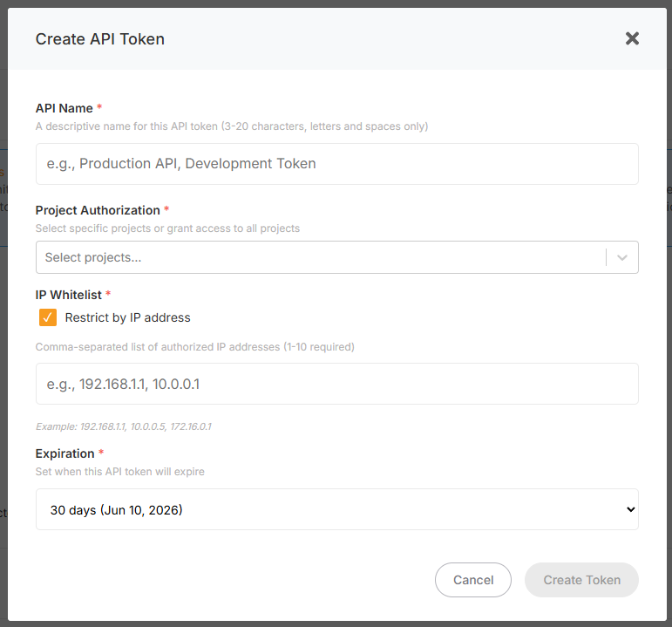The width and height of the screenshot is (672, 627).
Task: Click the IP Whitelist label
Action: point(69,295)
